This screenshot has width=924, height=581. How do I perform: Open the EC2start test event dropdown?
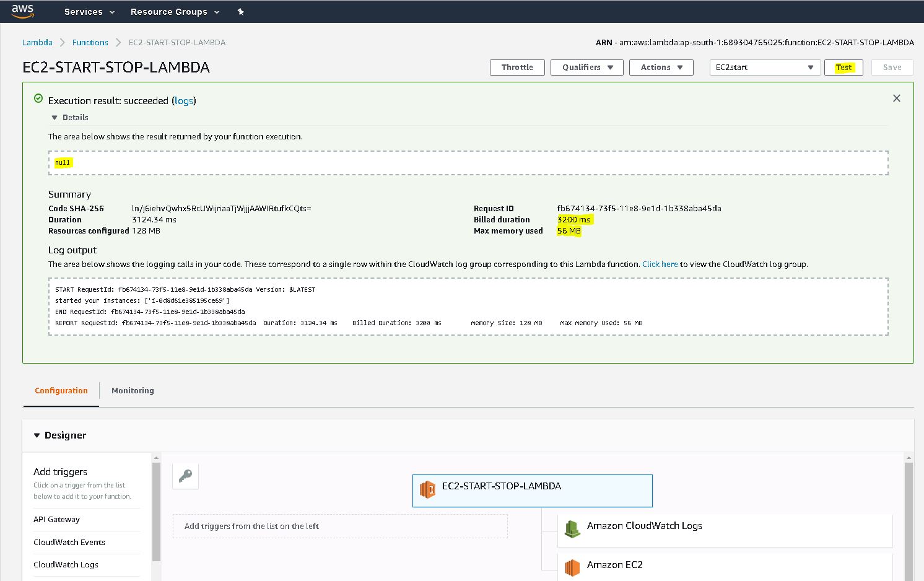pyautogui.click(x=765, y=68)
